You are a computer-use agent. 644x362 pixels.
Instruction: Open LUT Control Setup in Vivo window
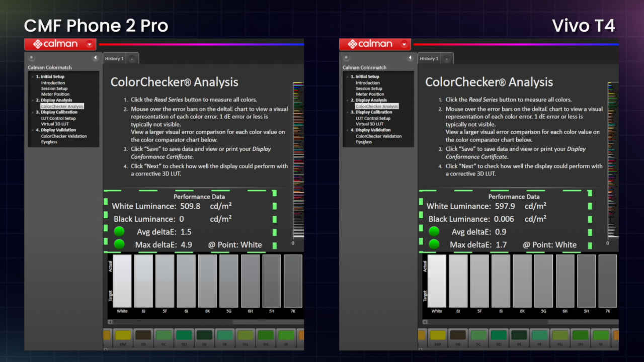pos(373,118)
